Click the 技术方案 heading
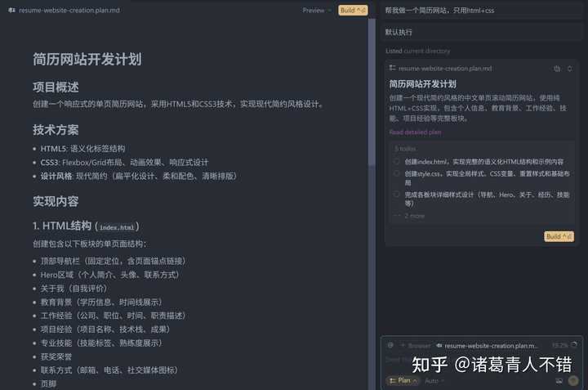The width and height of the screenshot is (588, 390). pos(56,130)
